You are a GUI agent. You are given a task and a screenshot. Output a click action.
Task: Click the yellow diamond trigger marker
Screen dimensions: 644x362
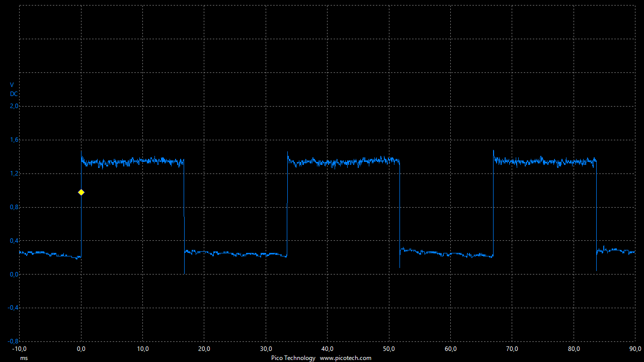coord(81,192)
